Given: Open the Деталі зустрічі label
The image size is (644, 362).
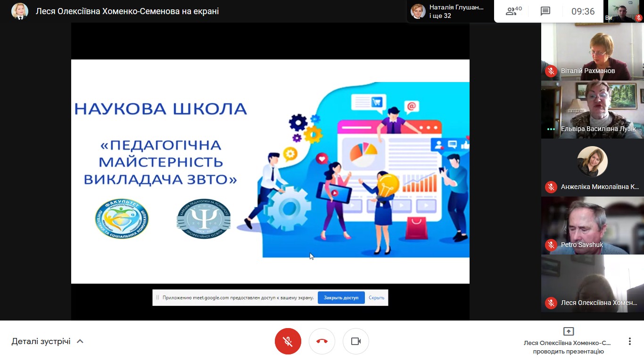Looking at the screenshot, I should point(41,341).
